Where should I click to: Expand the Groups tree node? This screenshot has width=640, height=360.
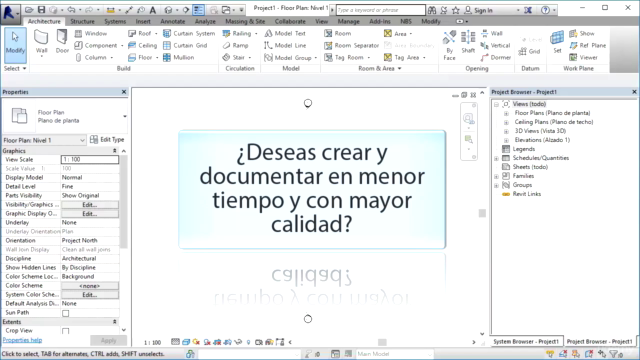coord(496,185)
